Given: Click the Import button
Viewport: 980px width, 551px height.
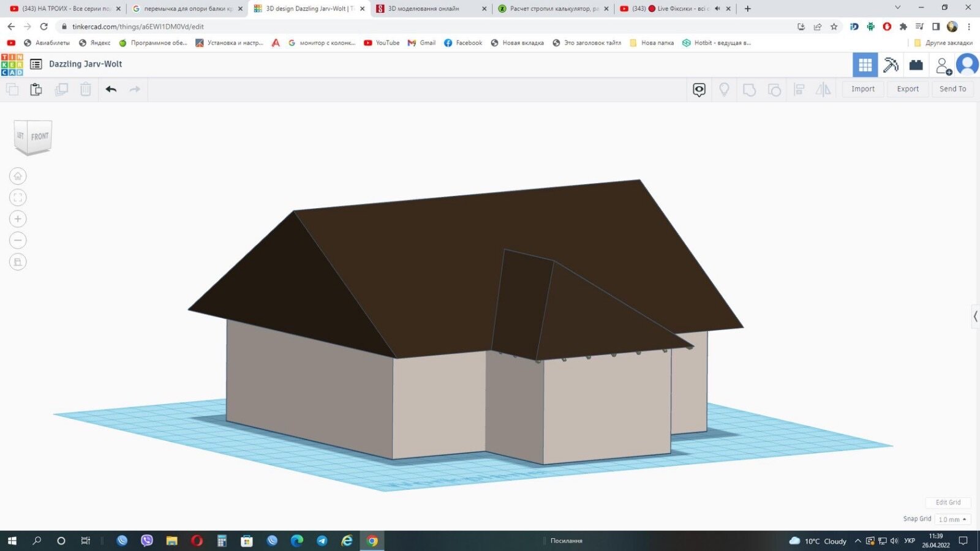Looking at the screenshot, I should (x=863, y=89).
